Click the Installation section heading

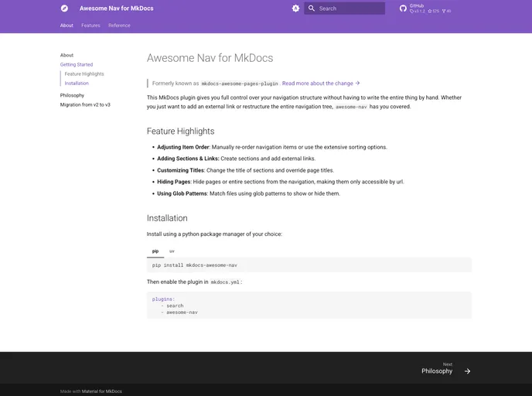pos(167,218)
